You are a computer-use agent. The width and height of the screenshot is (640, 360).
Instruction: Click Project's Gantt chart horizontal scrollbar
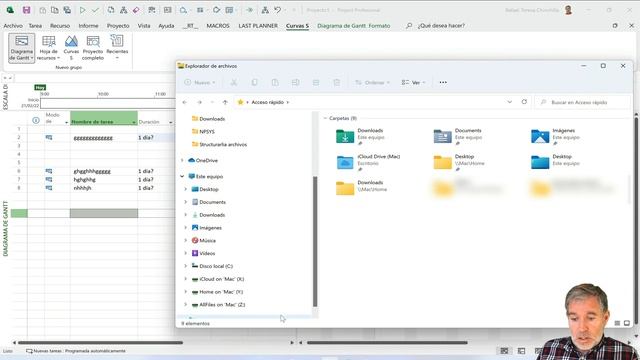point(387,343)
